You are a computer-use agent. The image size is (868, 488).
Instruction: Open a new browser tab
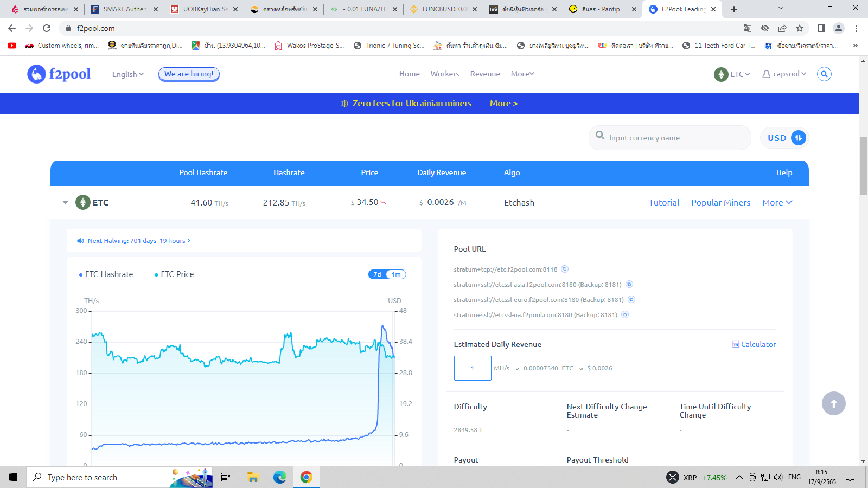pyautogui.click(x=734, y=9)
